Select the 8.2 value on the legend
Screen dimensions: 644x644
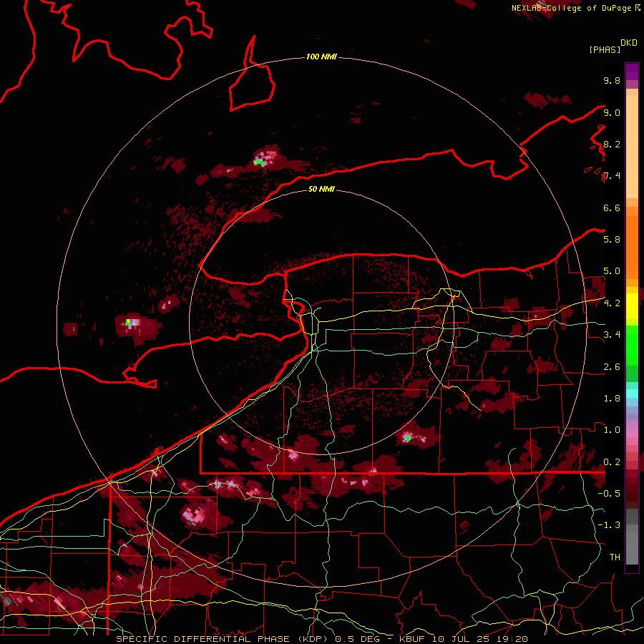click(612, 144)
